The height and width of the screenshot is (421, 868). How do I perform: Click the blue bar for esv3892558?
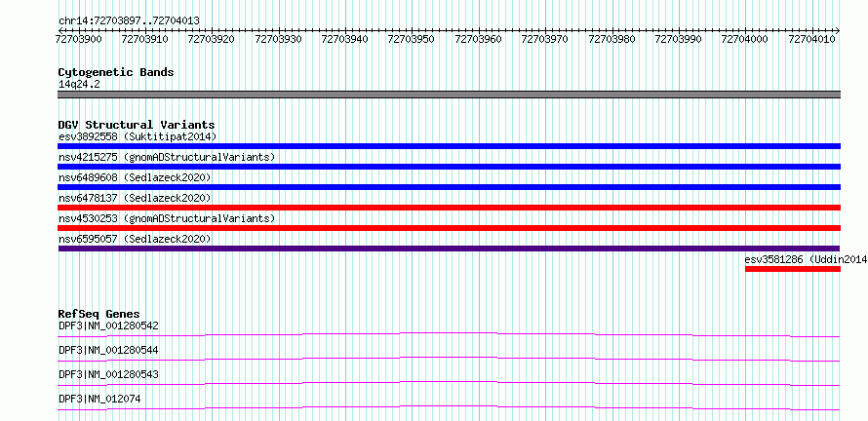click(x=449, y=146)
